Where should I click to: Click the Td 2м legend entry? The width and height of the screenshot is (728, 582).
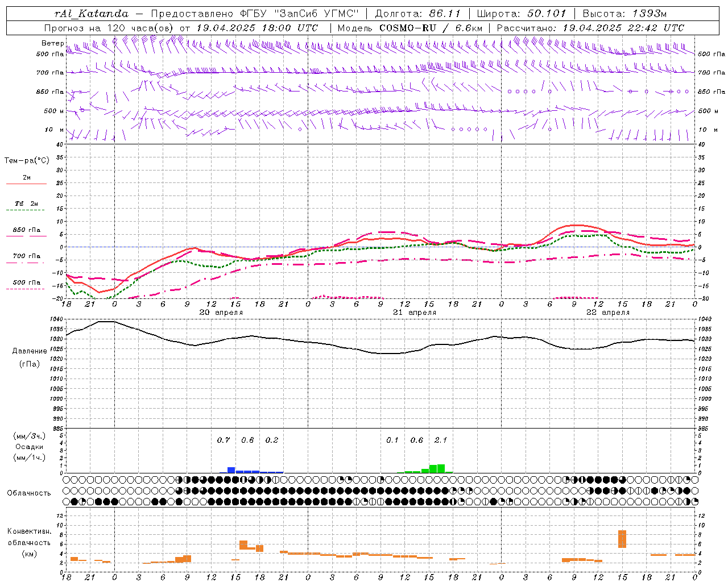click(27, 203)
